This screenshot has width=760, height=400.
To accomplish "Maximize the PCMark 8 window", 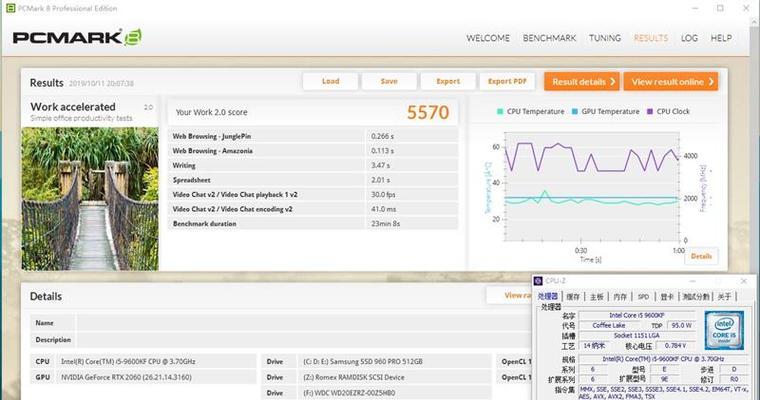I will click(720, 8).
